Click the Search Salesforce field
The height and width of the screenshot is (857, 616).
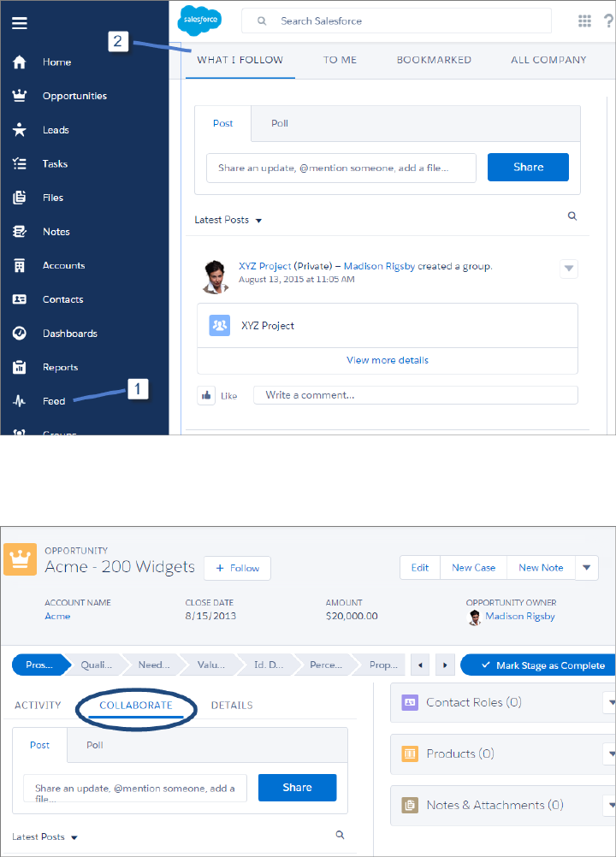[396, 21]
